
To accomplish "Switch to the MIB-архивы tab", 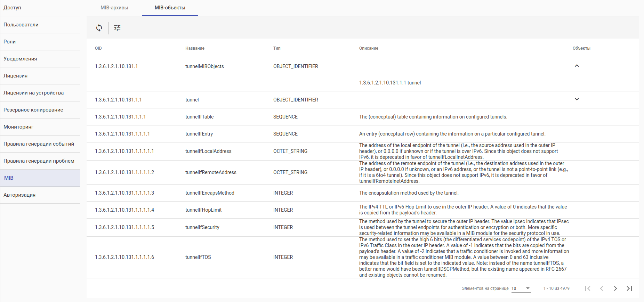I will 114,8.
